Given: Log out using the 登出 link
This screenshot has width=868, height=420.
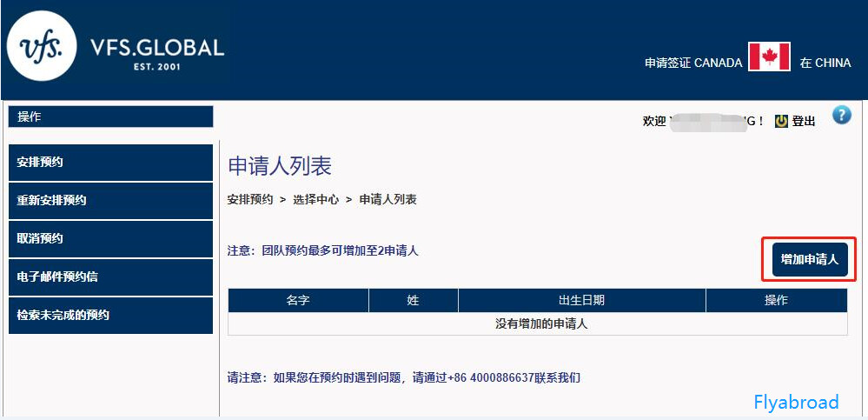Looking at the screenshot, I should (804, 121).
